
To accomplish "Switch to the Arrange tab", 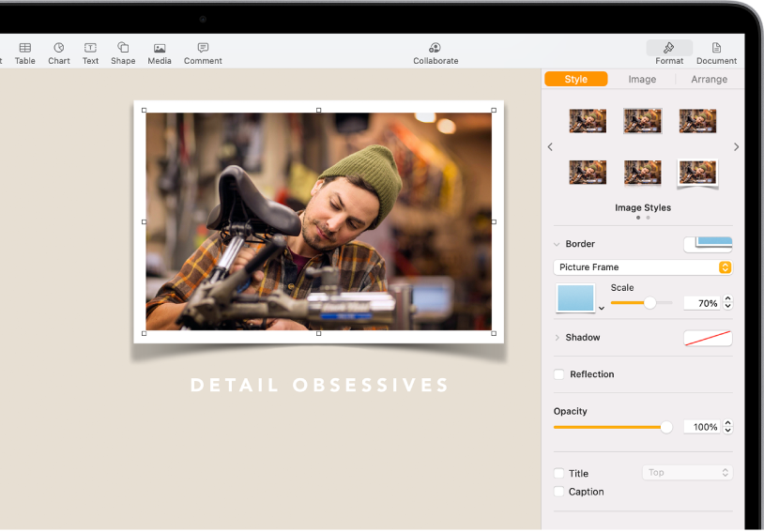I will [709, 80].
